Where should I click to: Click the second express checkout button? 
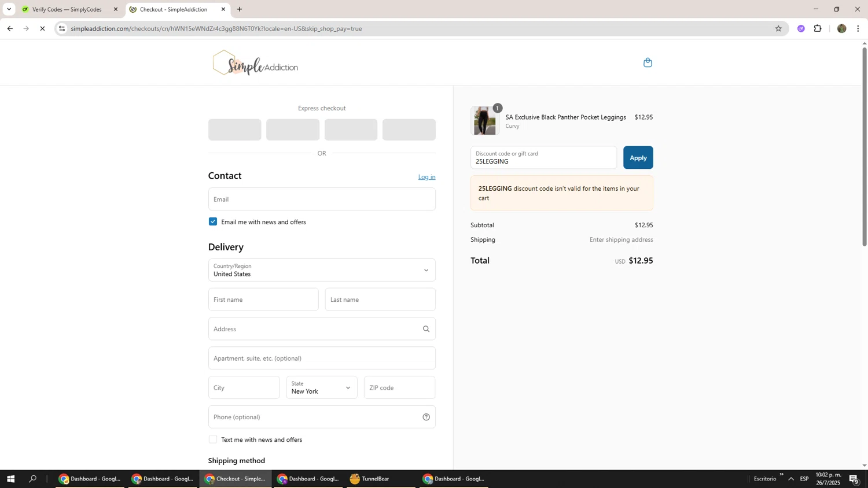pos(293,130)
